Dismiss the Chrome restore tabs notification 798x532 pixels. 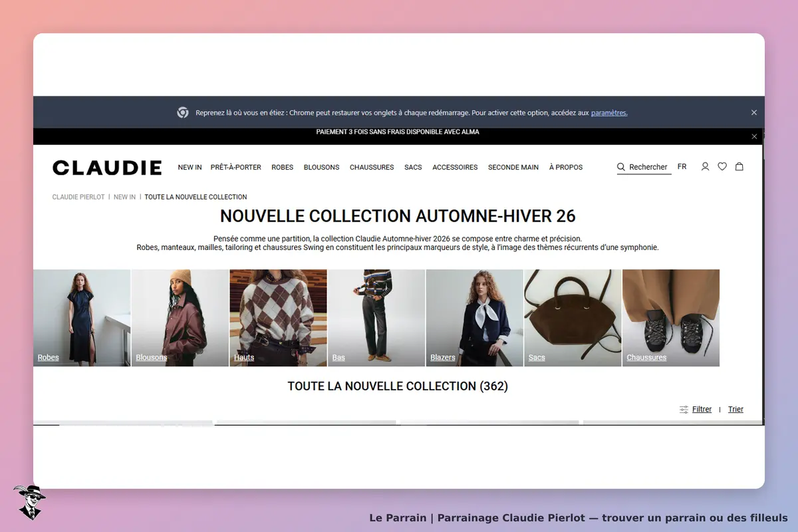[x=754, y=113]
